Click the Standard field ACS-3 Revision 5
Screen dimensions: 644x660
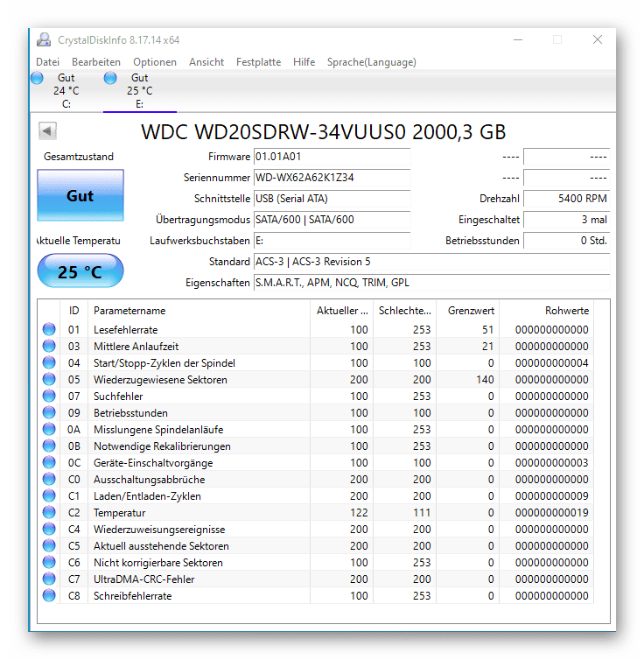pos(432,262)
